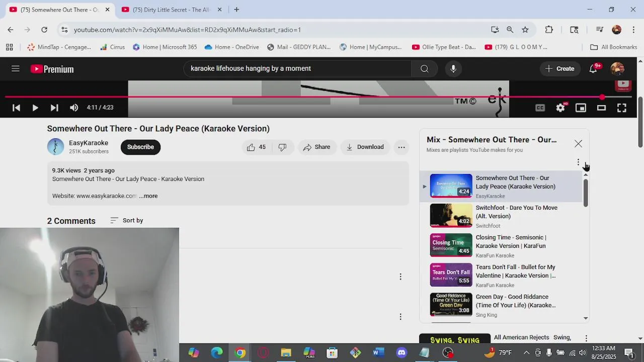Open first comment's three-dot menu
Image resolution: width=644 pixels, height=362 pixels.
point(400,277)
